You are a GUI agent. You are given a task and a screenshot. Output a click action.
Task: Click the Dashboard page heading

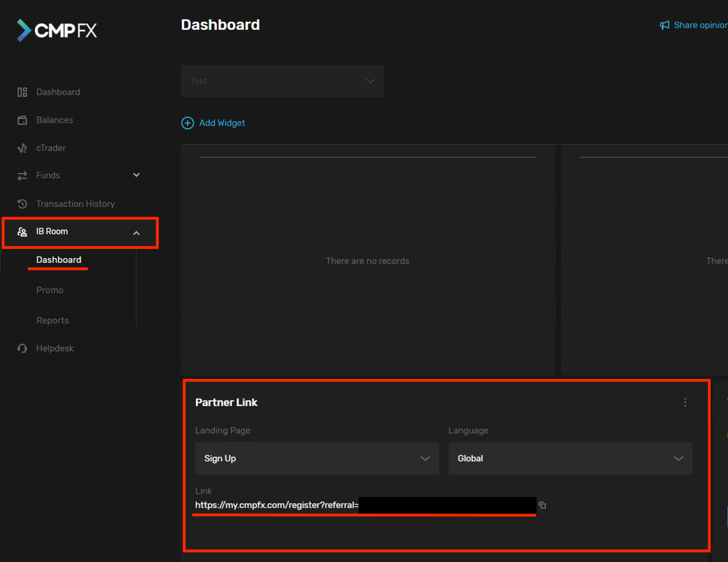point(220,25)
